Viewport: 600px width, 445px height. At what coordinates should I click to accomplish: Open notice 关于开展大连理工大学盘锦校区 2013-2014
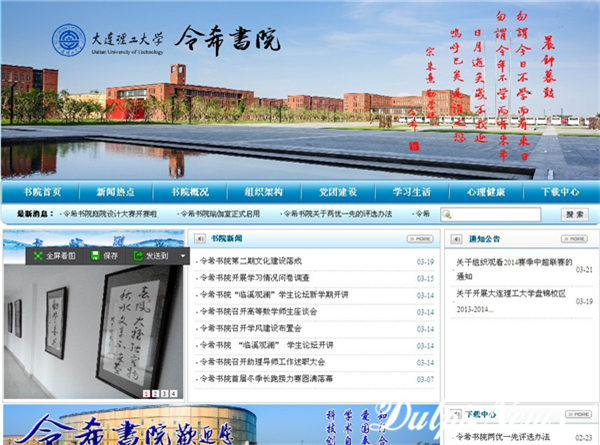tap(511, 301)
